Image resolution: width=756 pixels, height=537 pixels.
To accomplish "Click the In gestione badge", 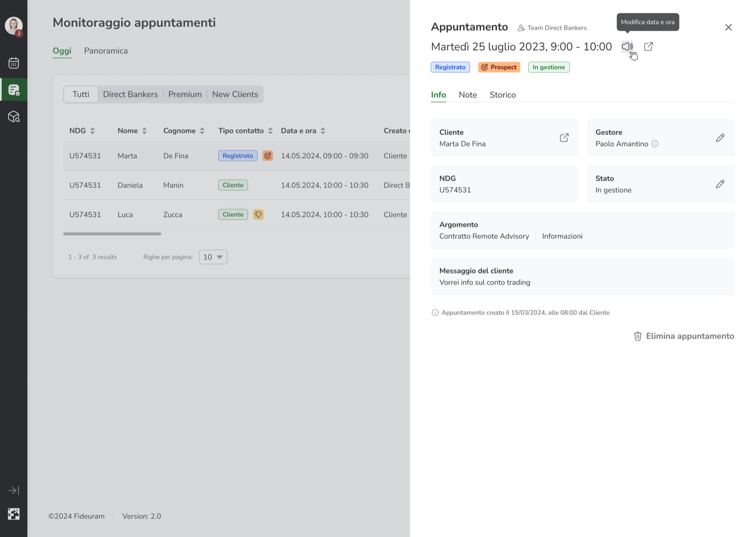I will [549, 67].
